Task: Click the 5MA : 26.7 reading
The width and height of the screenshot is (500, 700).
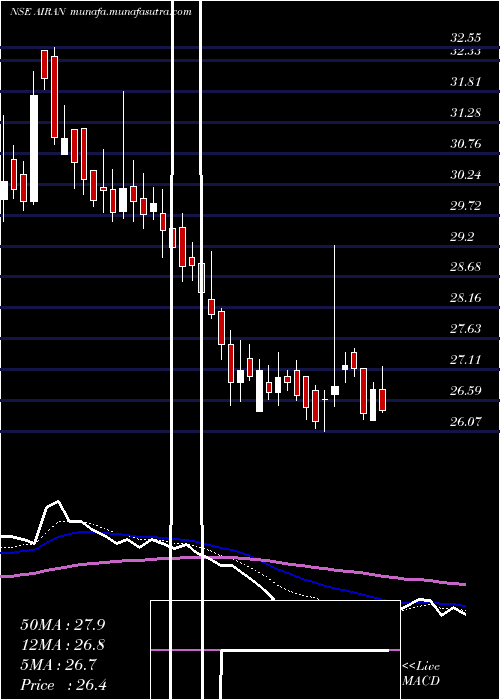Action: coord(58,666)
